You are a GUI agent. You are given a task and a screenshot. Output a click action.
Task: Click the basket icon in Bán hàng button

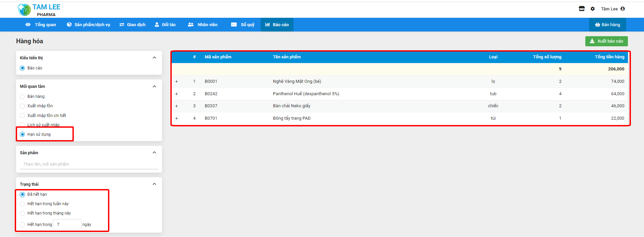tap(597, 24)
